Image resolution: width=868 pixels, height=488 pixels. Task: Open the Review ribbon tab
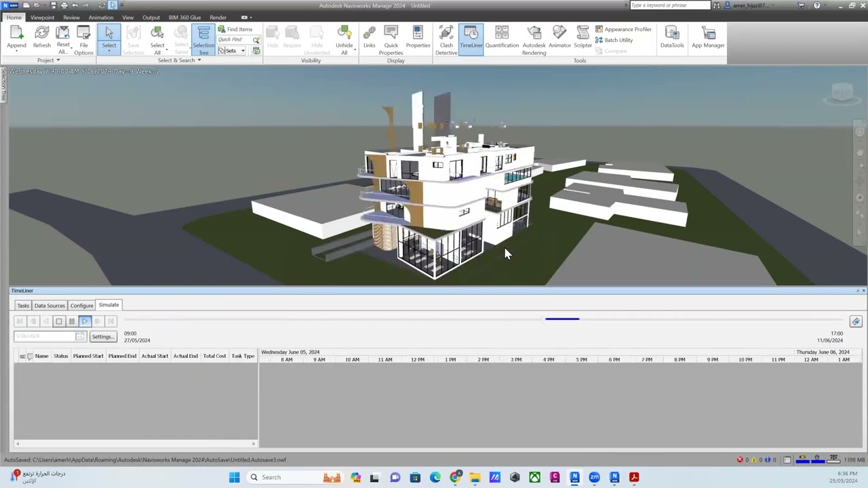coord(71,18)
